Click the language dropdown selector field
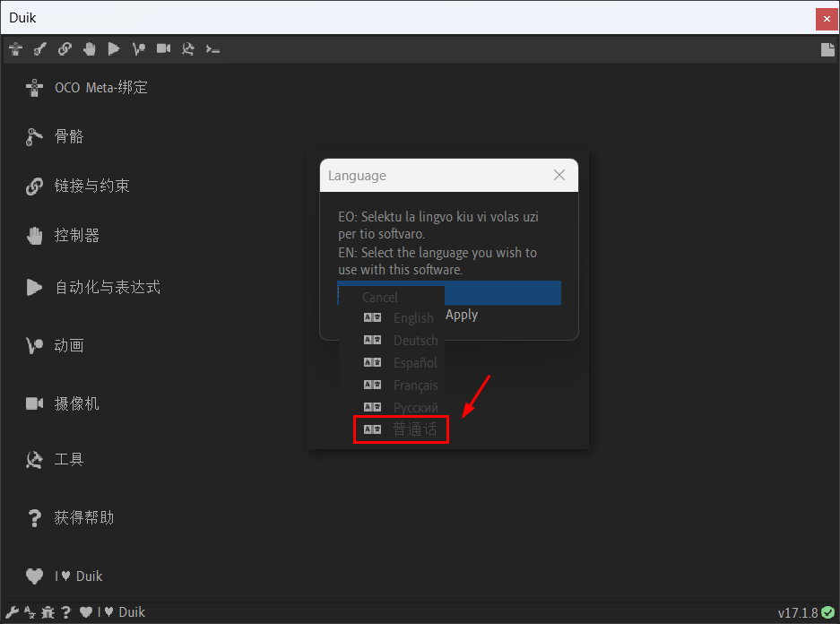This screenshot has width=840, height=624. click(x=449, y=293)
